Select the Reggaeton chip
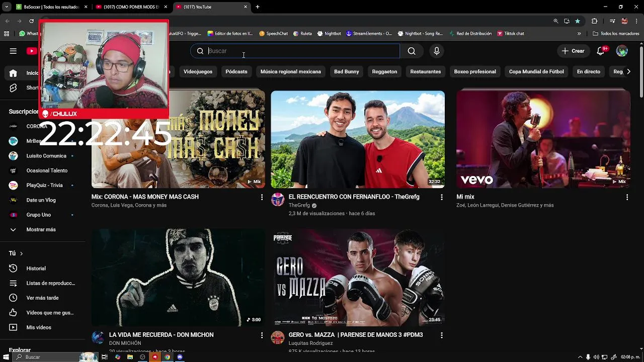644x362 pixels. tap(384, 72)
